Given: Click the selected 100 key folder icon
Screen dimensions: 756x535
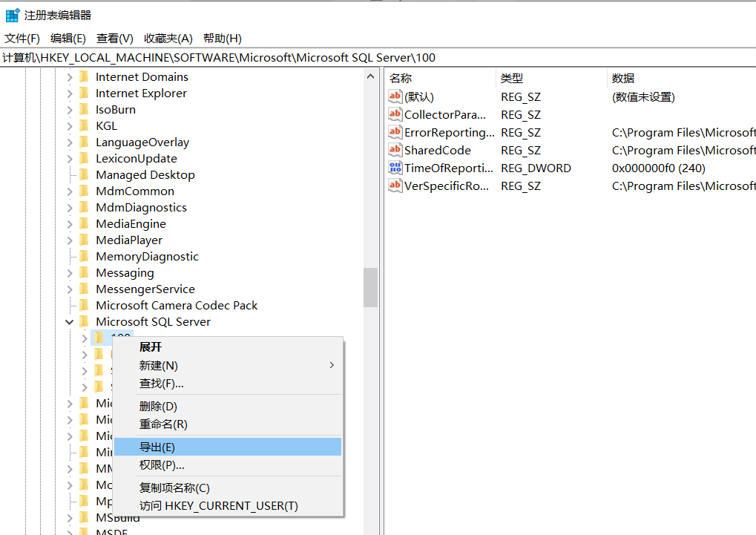Looking at the screenshot, I should pos(99,338).
